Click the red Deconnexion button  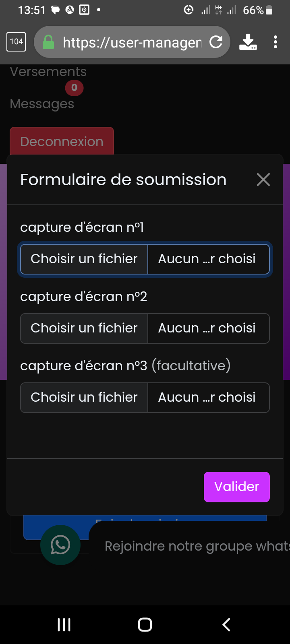pos(62,141)
